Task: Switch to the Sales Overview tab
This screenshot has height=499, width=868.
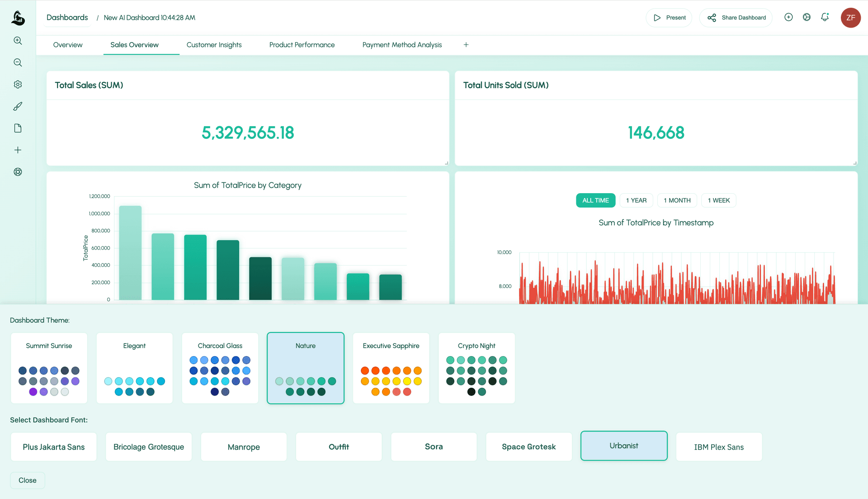Action: [134, 45]
